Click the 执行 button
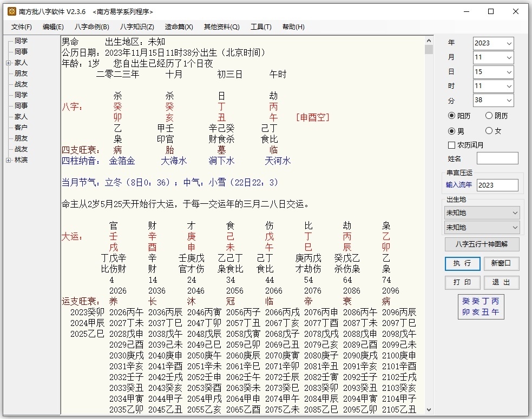Image resolution: width=532 pixels, height=419 pixels. click(462, 264)
